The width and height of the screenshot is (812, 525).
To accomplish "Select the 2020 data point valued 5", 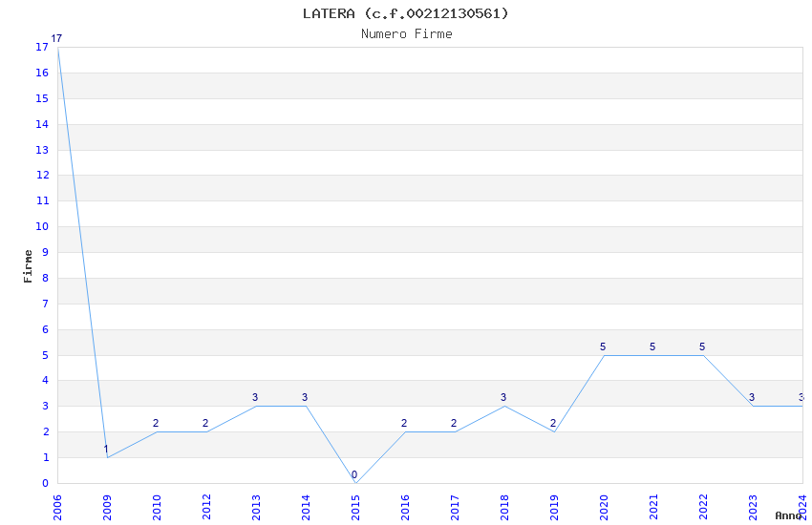I will point(604,355).
